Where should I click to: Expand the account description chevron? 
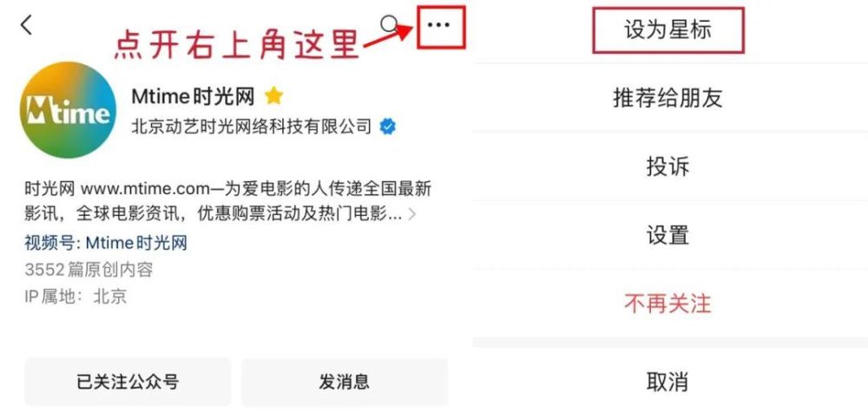pos(411,214)
